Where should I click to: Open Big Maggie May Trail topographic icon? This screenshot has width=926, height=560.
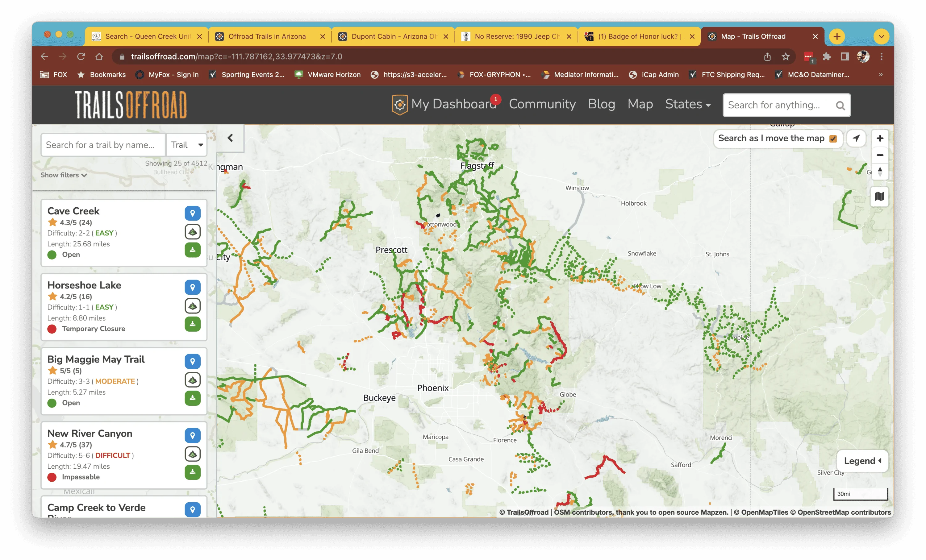tap(192, 380)
